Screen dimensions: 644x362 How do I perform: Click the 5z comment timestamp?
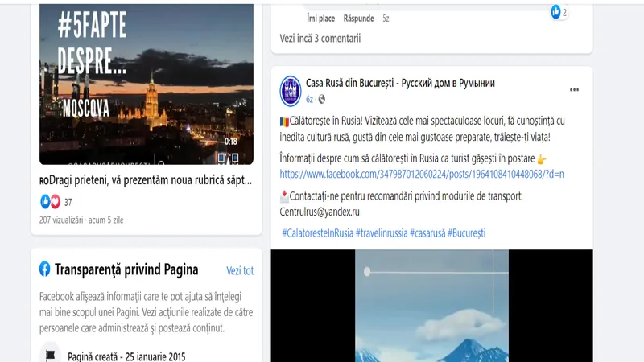(386, 18)
